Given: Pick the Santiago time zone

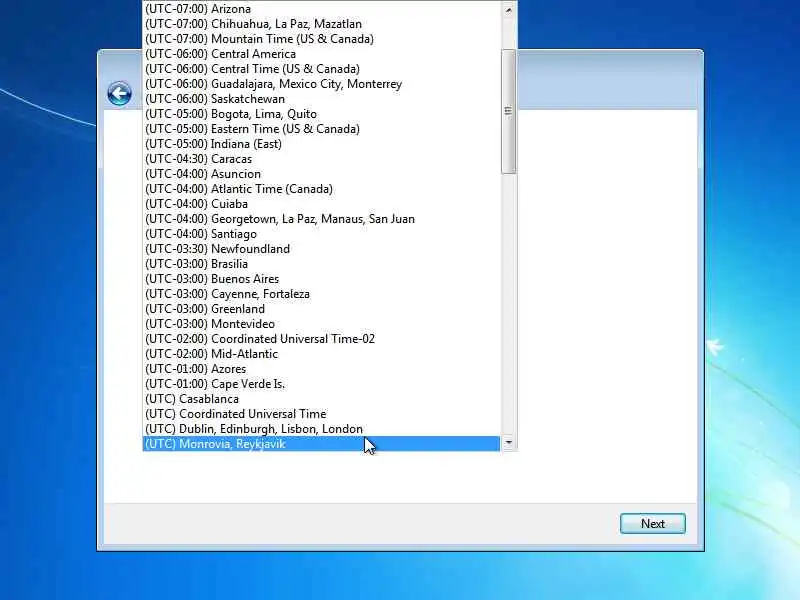Looking at the screenshot, I should pyautogui.click(x=321, y=234).
